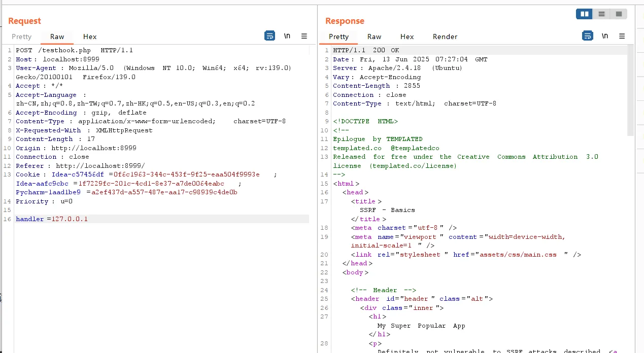Show non-printable characters in the Request panel
Viewport: 644px width, 353px height.
(x=287, y=36)
